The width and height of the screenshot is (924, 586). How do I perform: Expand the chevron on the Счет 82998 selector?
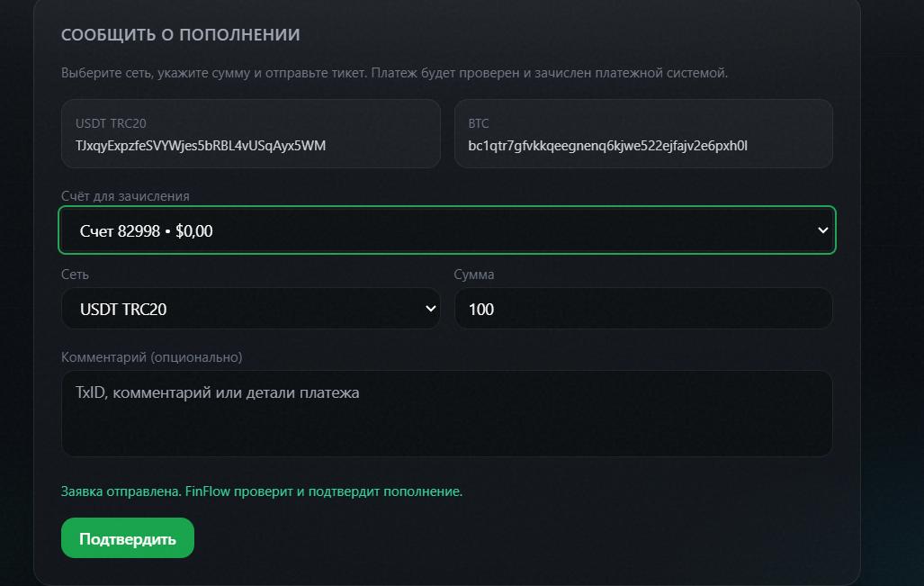tap(822, 230)
